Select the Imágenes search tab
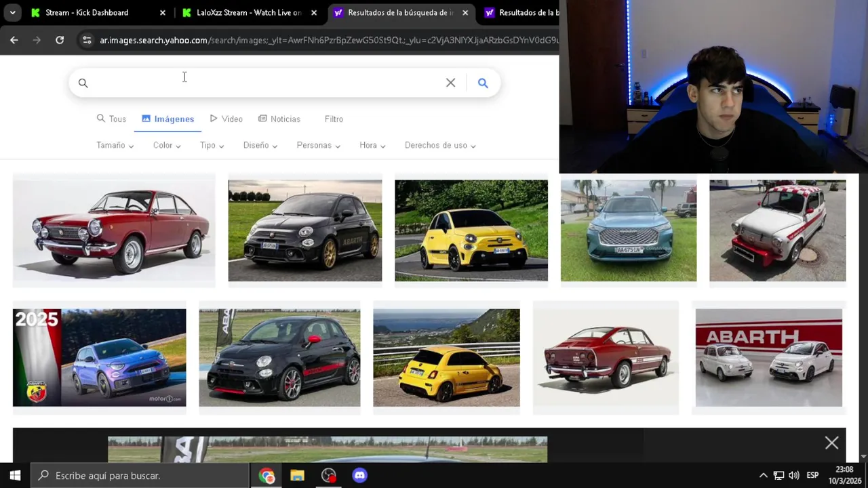Viewport: 868px width, 488px height. pyautogui.click(x=168, y=119)
